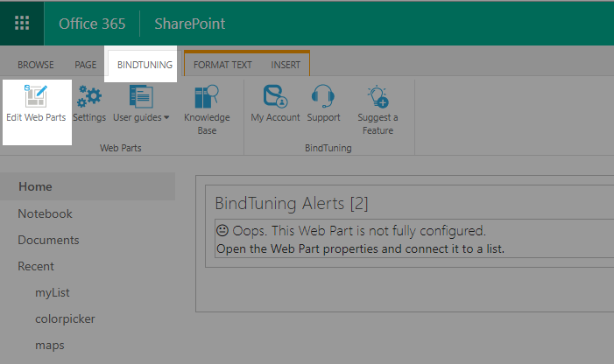Open the My Account icon
The width and height of the screenshot is (614, 364).
point(275,96)
